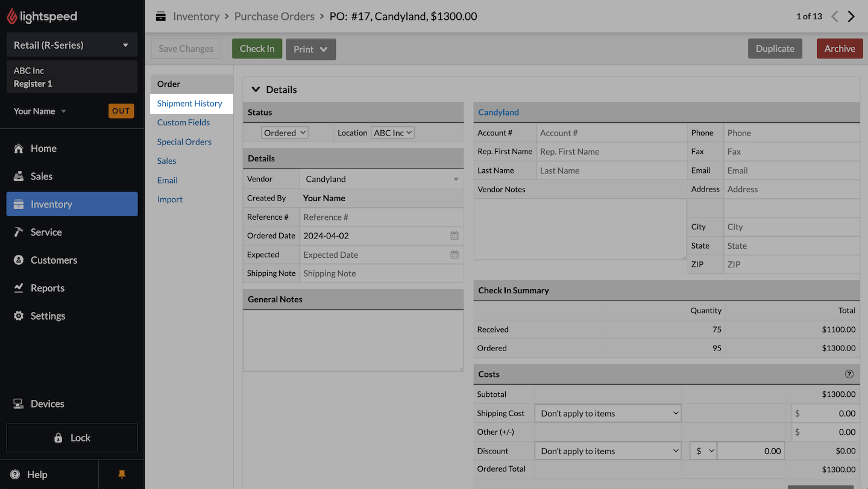Click the Costs help question mark icon
The image size is (868, 489).
tap(849, 374)
